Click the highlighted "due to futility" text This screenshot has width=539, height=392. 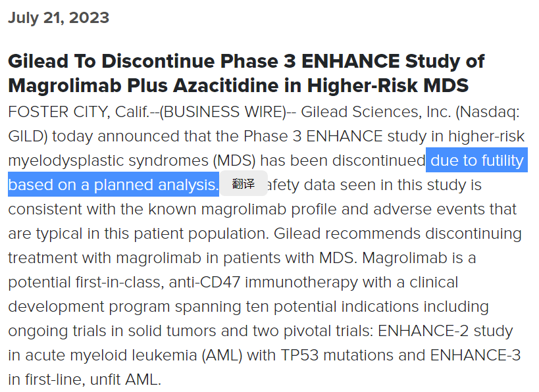[x=476, y=160]
